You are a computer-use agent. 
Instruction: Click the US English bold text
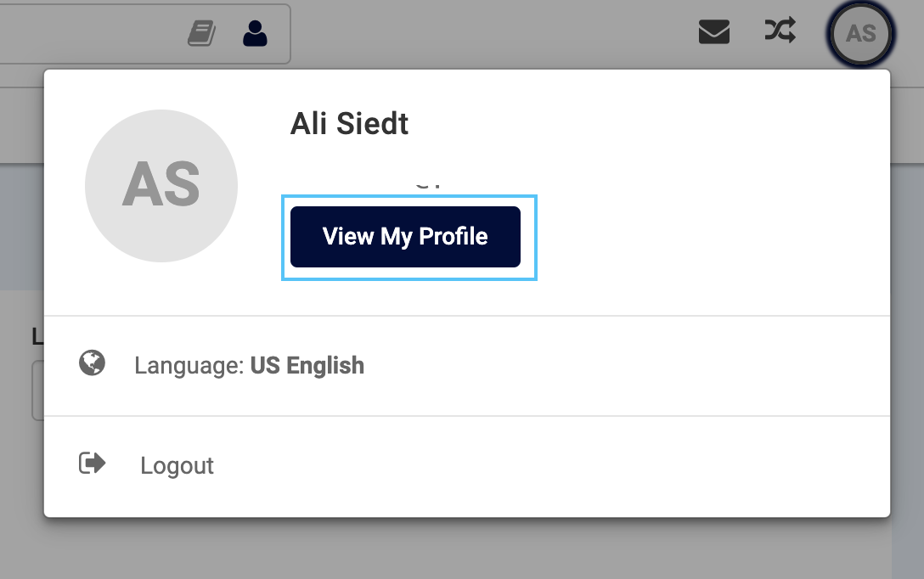(307, 366)
